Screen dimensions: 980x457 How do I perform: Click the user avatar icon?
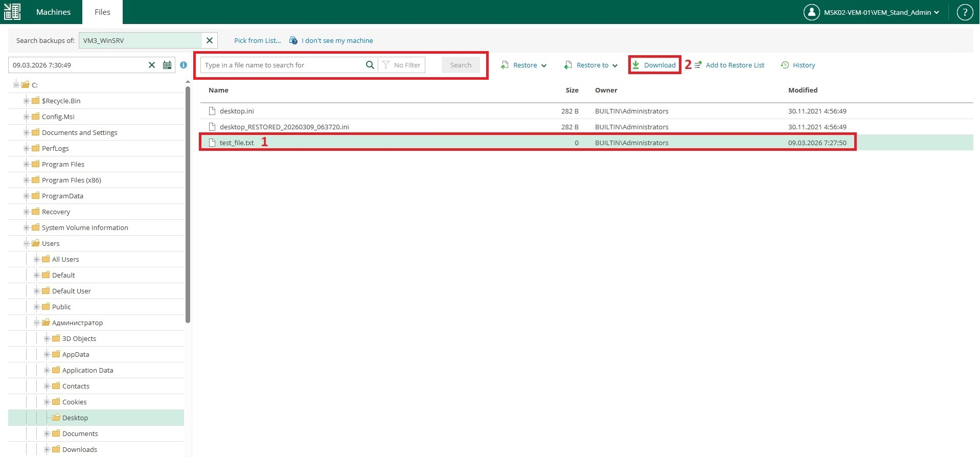point(811,12)
